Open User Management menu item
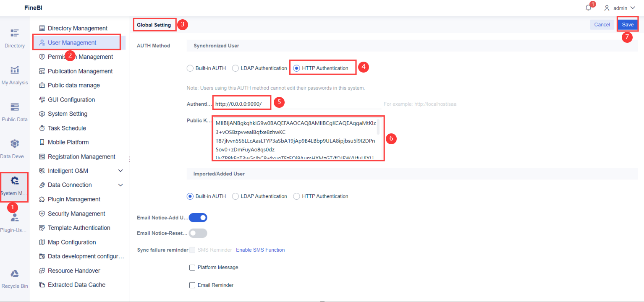The width and height of the screenshot is (644, 302). coord(78,42)
